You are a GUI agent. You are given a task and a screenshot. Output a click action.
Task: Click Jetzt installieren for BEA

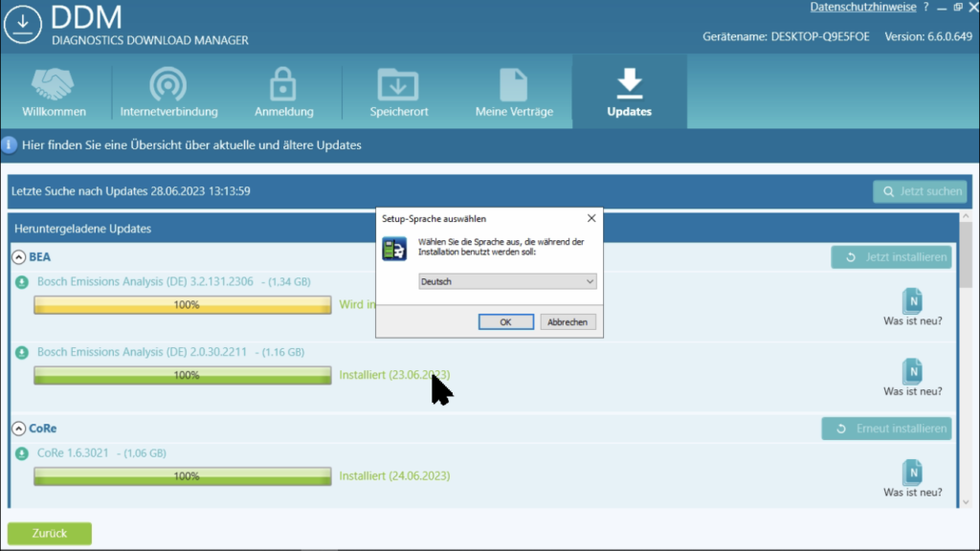[x=891, y=256]
